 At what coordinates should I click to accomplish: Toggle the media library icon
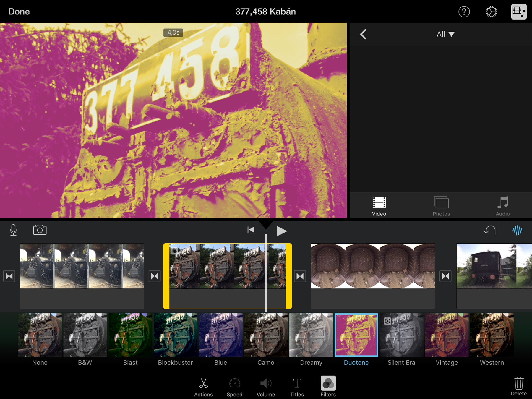pos(519,12)
